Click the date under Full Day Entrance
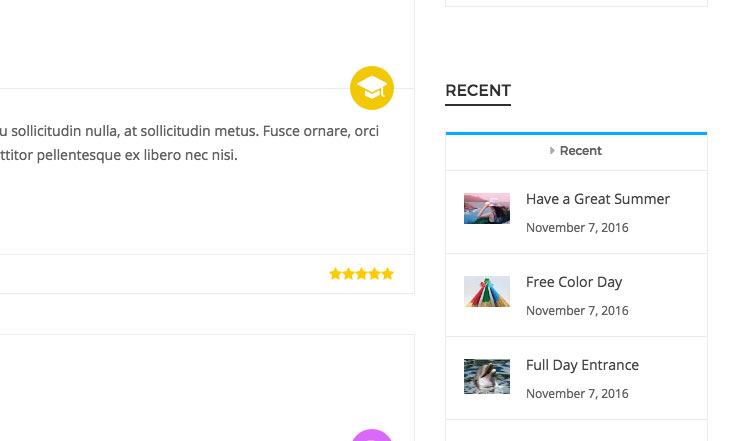Screen dimensions: 745x441 point(577,394)
